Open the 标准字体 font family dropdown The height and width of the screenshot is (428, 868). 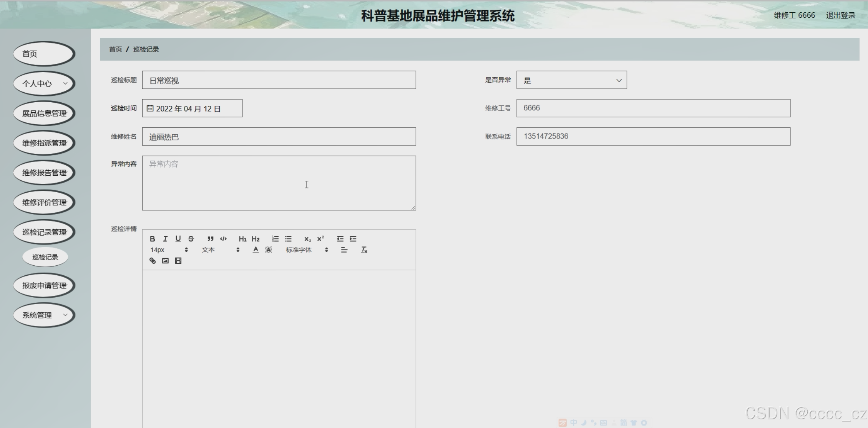(x=307, y=250)
